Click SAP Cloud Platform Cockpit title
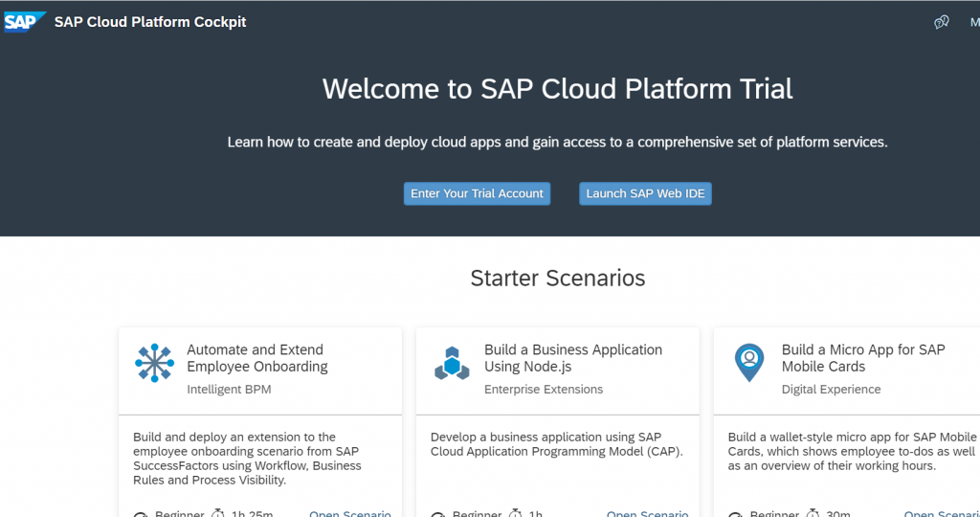This screenshot has width=980, height=517. coord(150,22)
